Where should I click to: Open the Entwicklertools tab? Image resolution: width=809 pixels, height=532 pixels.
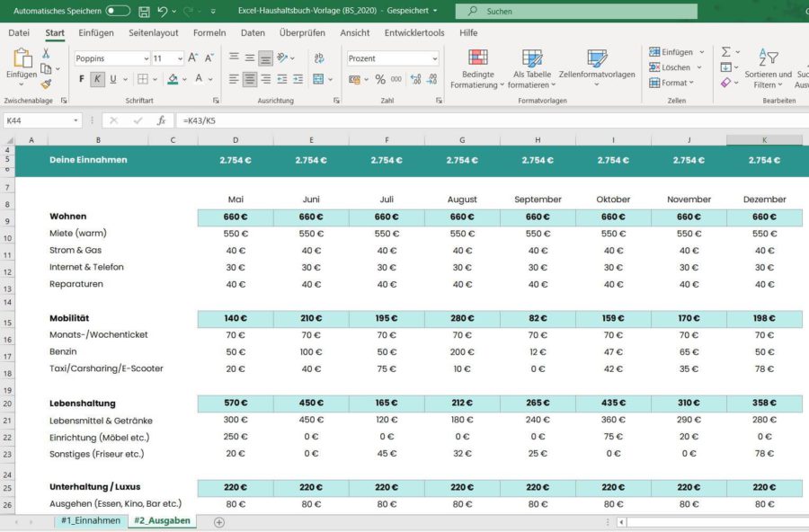(414, 32)
